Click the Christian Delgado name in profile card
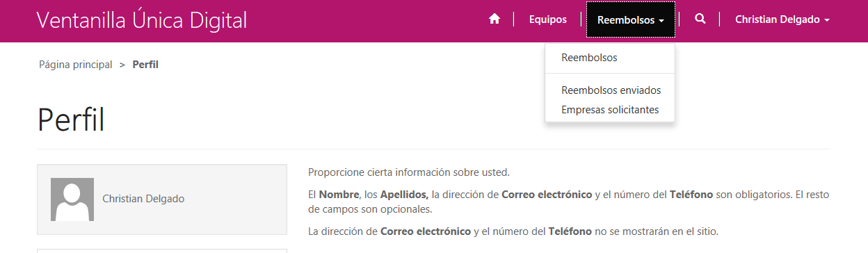Screen dimensions: 868x253 tap(143, 199)
